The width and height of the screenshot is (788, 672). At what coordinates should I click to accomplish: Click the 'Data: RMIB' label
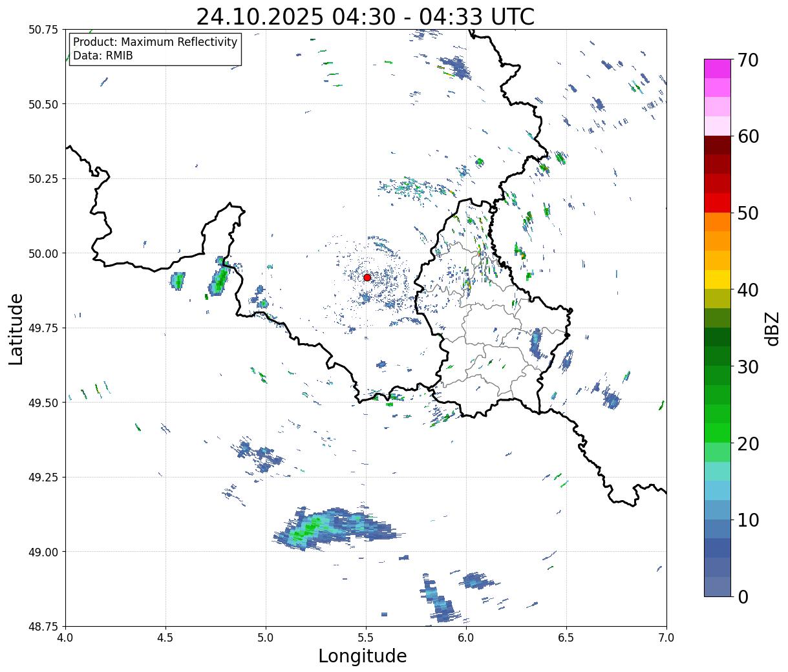[103, 56]
